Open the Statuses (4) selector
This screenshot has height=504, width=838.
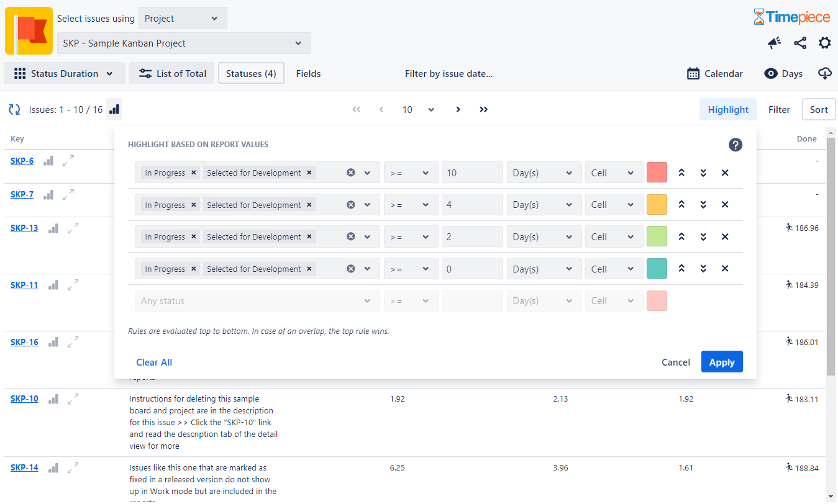251,73
